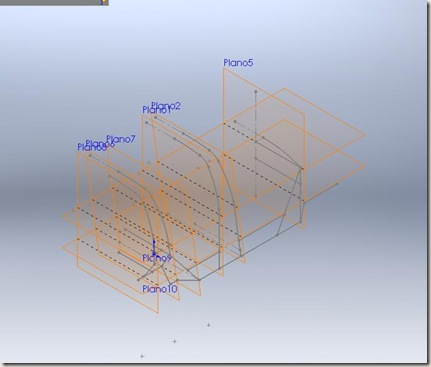Click the Plano8 label
Image resolution: width=431 pixels, height=367 pixels.
[92, 147]
